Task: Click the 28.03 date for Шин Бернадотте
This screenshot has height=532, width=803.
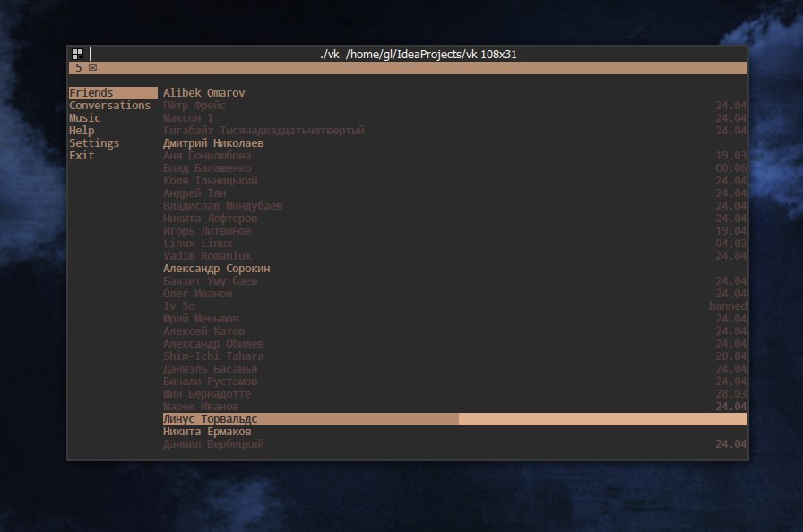Action: pyautogui.click(x=731, y=393)
